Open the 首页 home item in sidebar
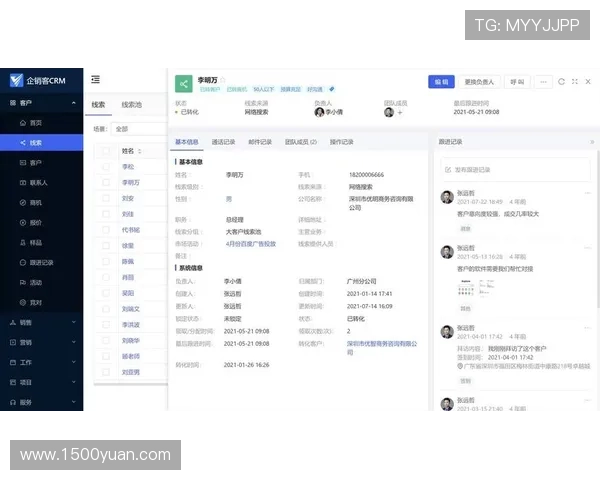Viewport: 600px width, 480px height. coord(36,123)
